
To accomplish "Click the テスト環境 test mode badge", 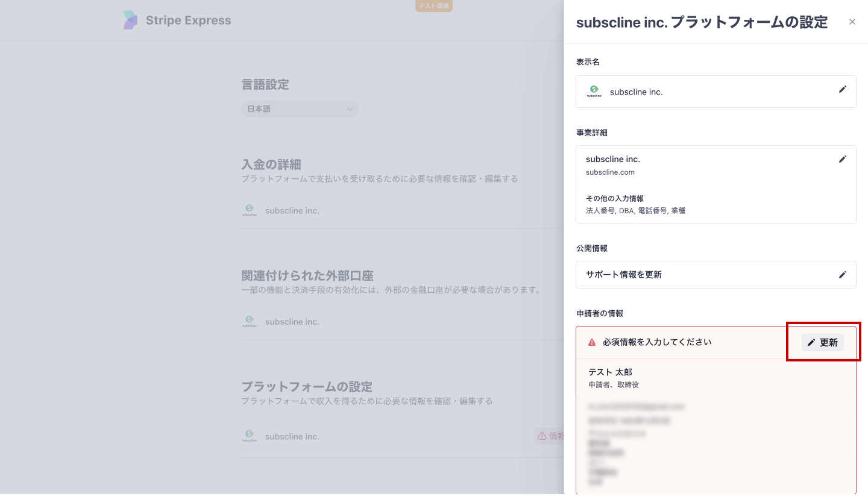I will click(434, 5).
